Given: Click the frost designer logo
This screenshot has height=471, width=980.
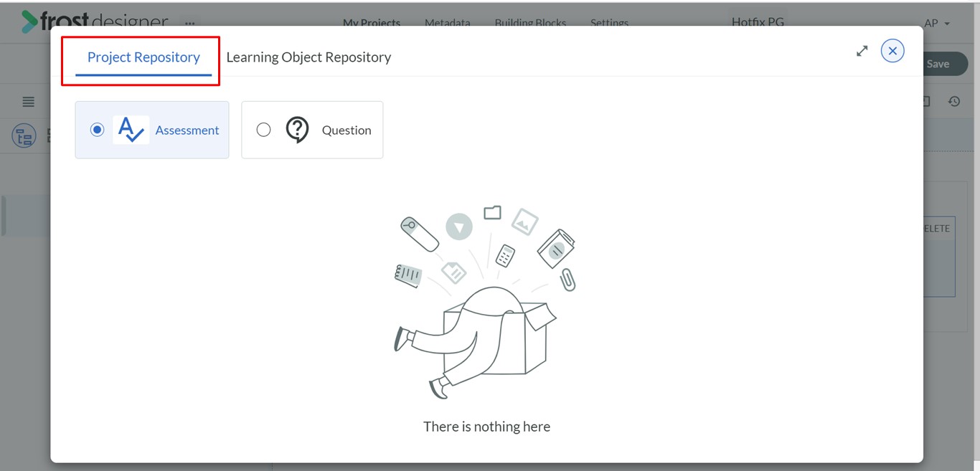Looking at the screenshot, I should click(95, 21).
